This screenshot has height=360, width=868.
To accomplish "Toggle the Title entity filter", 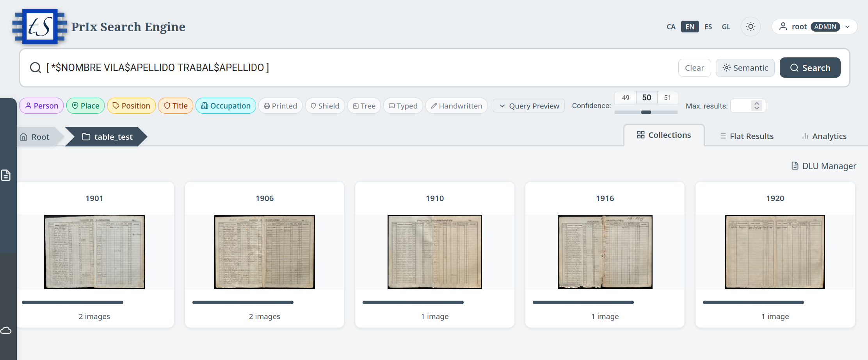I will 176,106.
